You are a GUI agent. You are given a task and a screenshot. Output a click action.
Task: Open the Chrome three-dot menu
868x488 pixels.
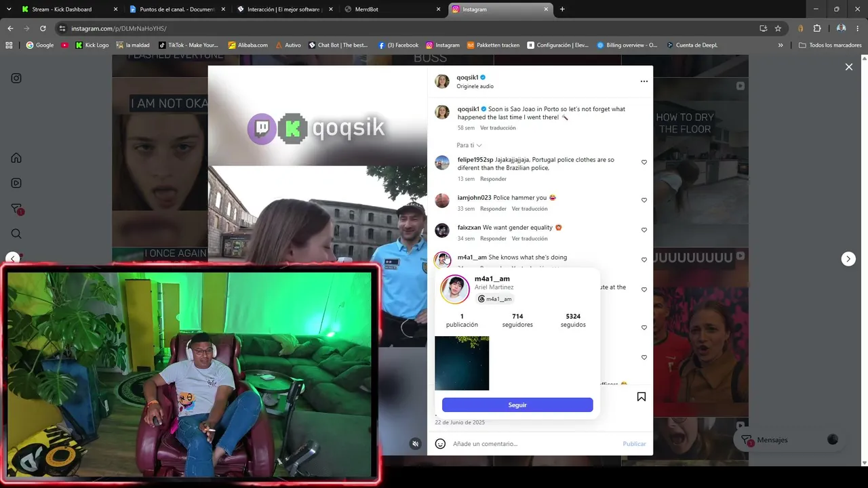pos(859,28)
